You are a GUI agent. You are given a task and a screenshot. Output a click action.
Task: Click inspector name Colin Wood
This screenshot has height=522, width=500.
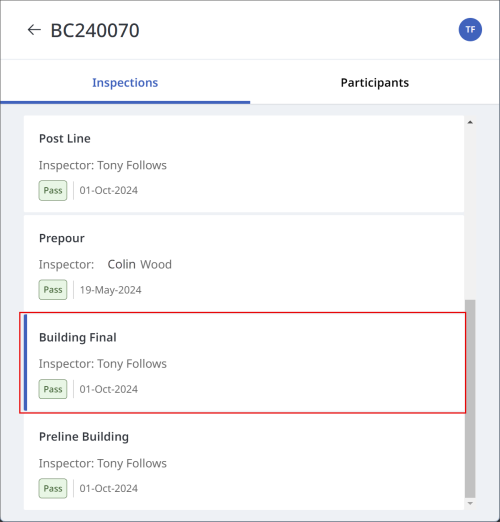140,264
